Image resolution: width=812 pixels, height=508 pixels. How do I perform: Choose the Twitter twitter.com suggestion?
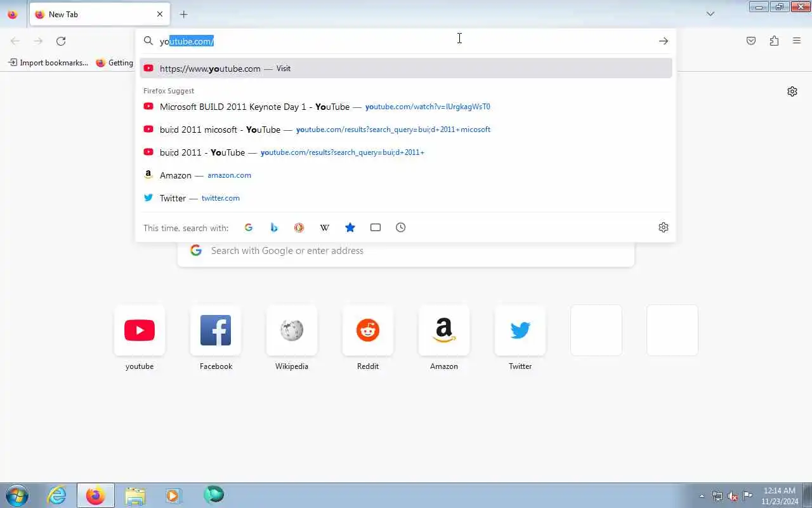(406, 198)
